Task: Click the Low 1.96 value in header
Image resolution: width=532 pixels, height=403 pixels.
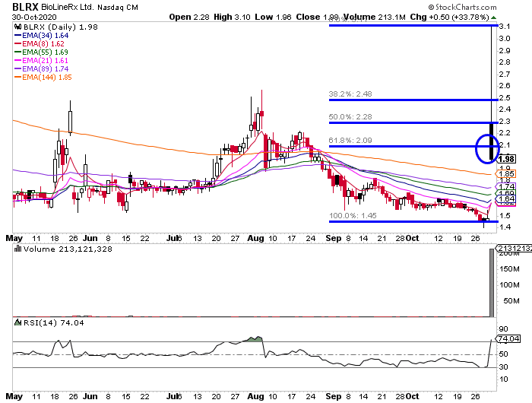Action: 273,17
